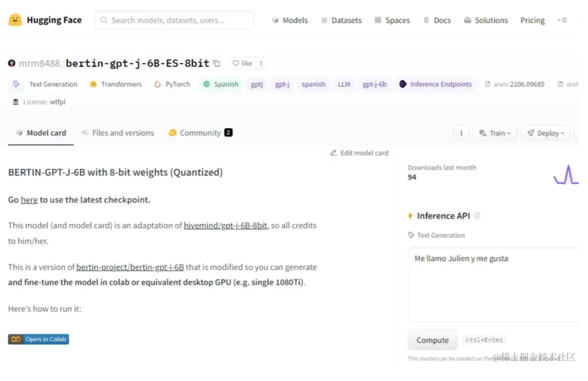Image resolution: width=588 pixels, height=381 pixels.
Task: Switch to the Model card tab
Action: tap(41, 133)
